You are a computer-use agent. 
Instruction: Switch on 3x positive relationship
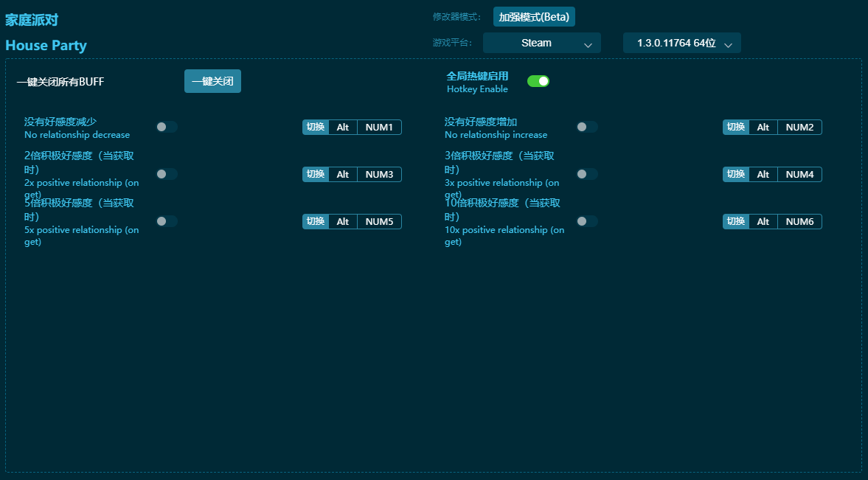pos(587,174)
